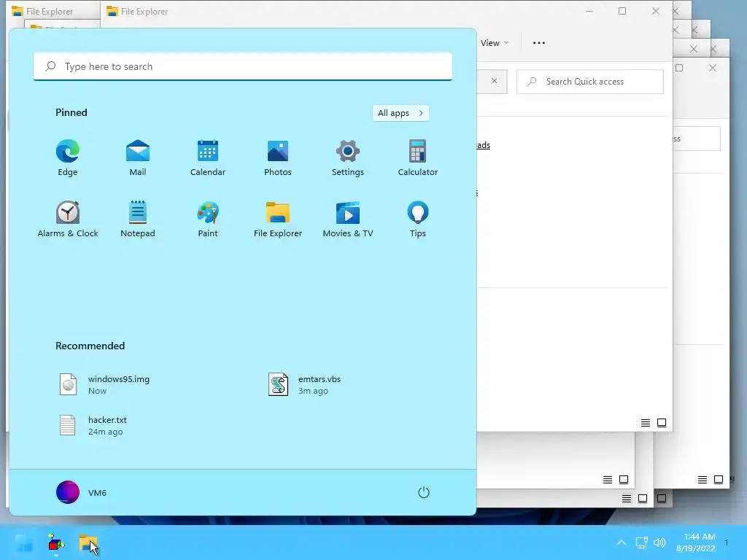Click the Type here to search box
The height and width of the screenshot is (560, 747).
click(243, 66)
